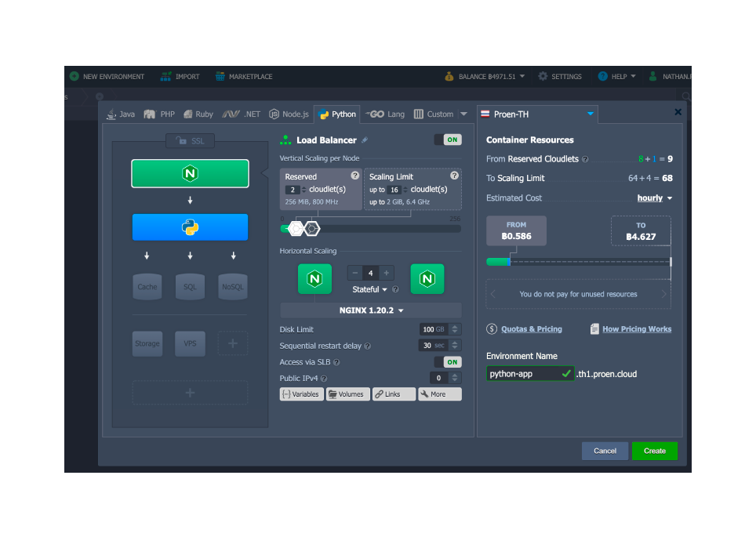This screenshot has height=537, width=756.
Task: Add a Storage node
Action: pyautogui.click(x=147, y=343)
